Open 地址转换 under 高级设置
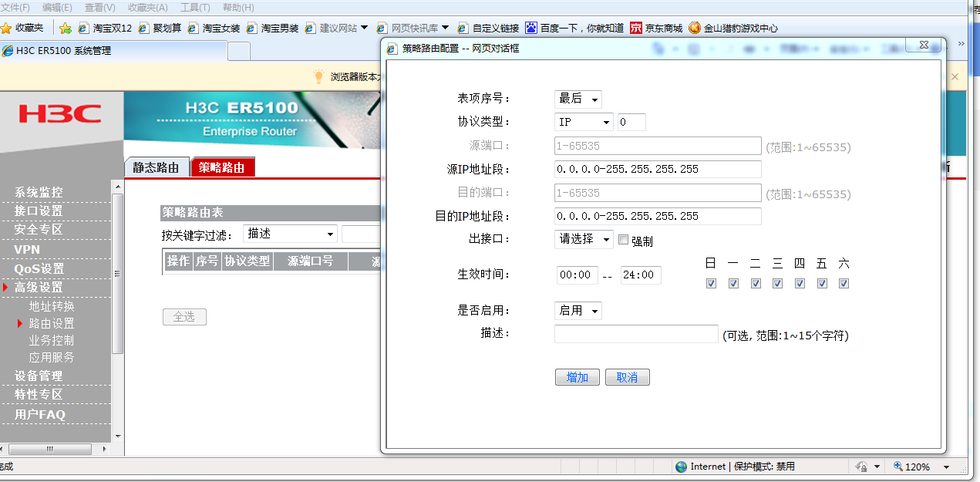 [52, 306]
